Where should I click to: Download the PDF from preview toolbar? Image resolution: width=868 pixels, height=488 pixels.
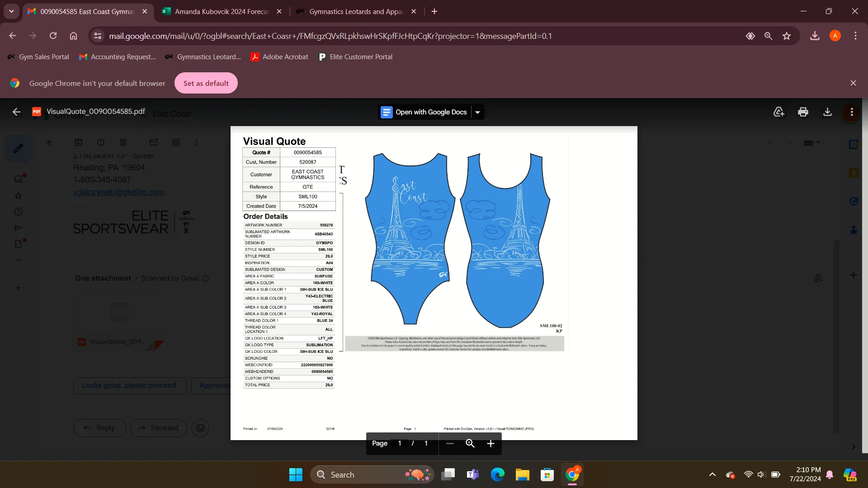[x=827, y=112]
